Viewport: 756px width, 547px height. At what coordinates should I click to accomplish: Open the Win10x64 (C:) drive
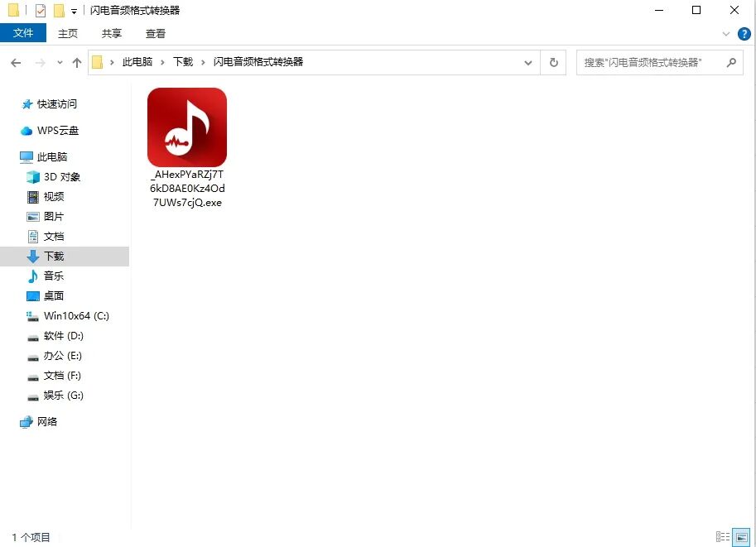pyautogui.click(x=76, y=315)
